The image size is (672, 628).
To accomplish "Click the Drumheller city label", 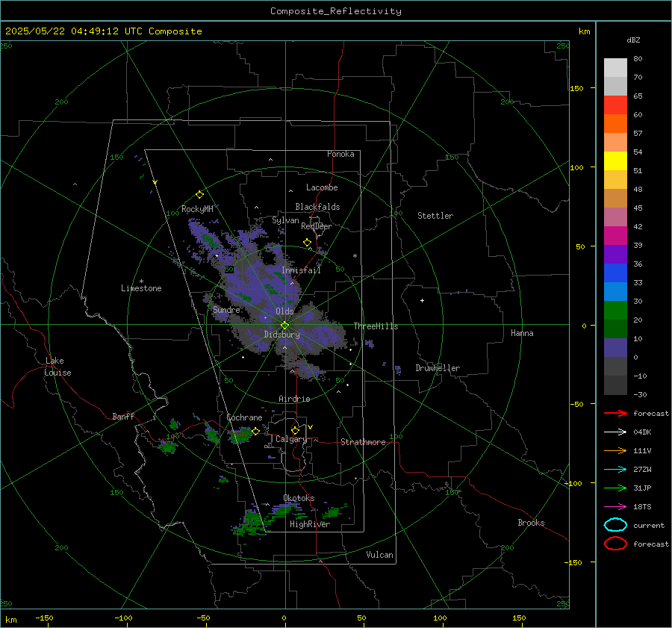I will pyautogui.click(x=438, y=368).
